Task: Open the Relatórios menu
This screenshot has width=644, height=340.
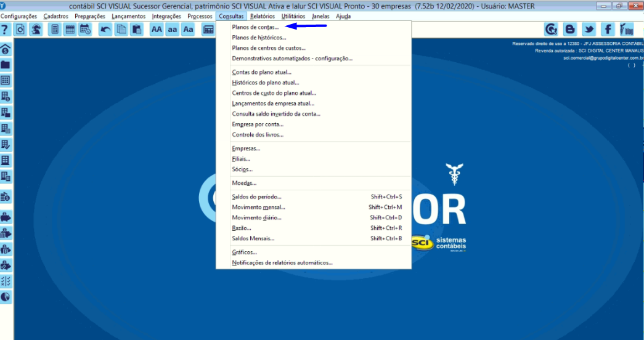Action: 263,16
